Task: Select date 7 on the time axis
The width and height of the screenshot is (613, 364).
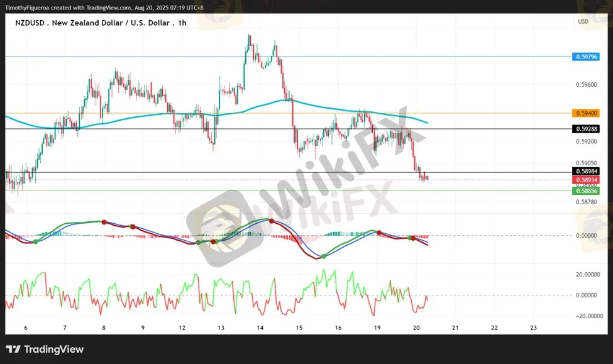Action: 65,328
